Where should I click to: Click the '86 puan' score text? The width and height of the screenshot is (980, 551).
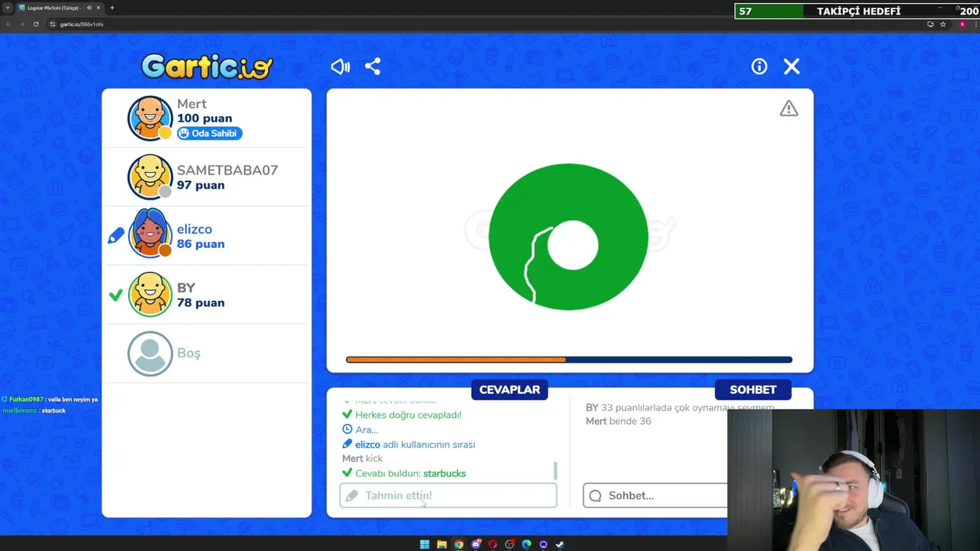(201, 243)
